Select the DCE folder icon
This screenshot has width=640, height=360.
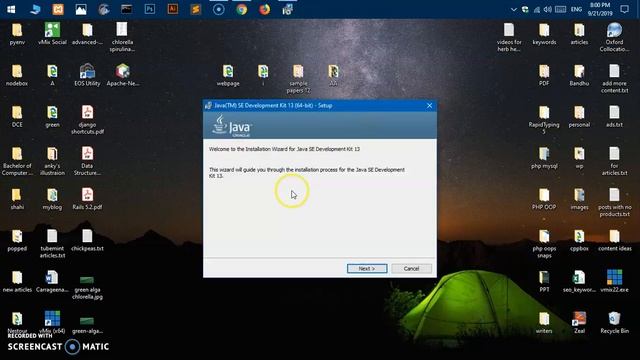17,116
